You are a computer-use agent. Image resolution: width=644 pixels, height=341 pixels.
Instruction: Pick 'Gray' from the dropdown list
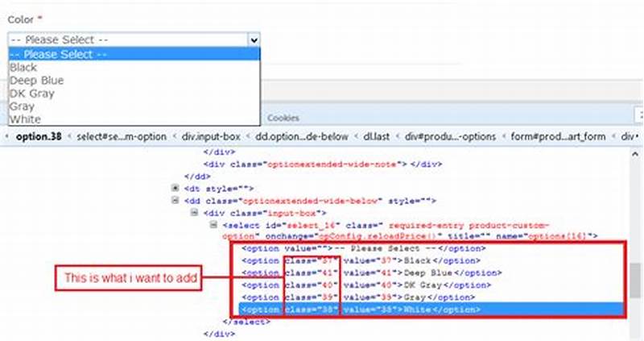tap(134, 106)
